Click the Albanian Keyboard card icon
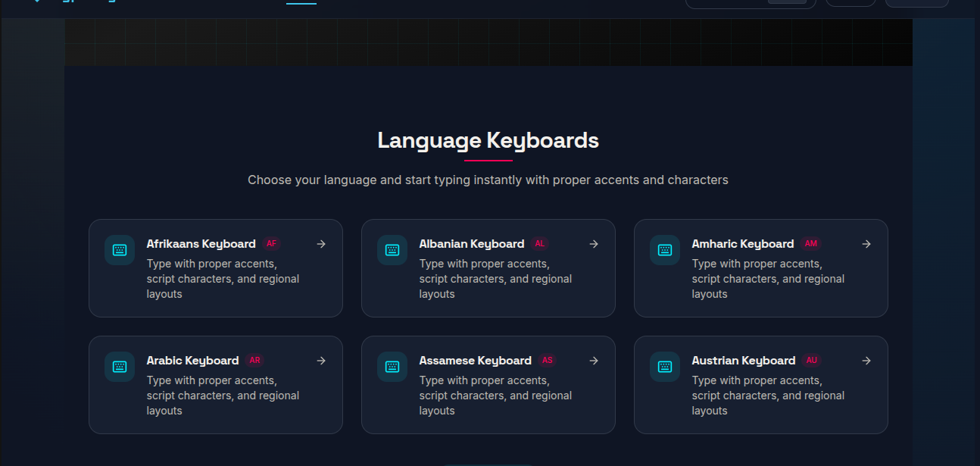 point(392,250)
